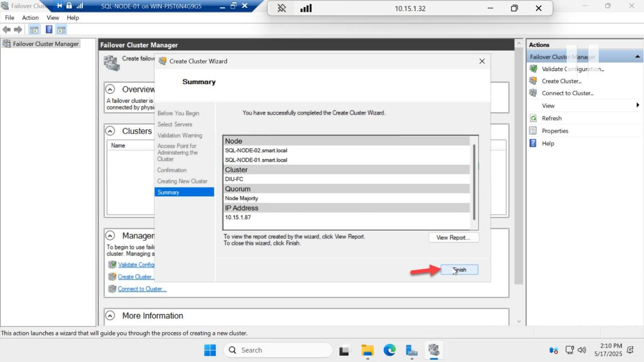Click Validate Configuration icon in Management section
Screen dimensions: 644x362
coord(112,265)
